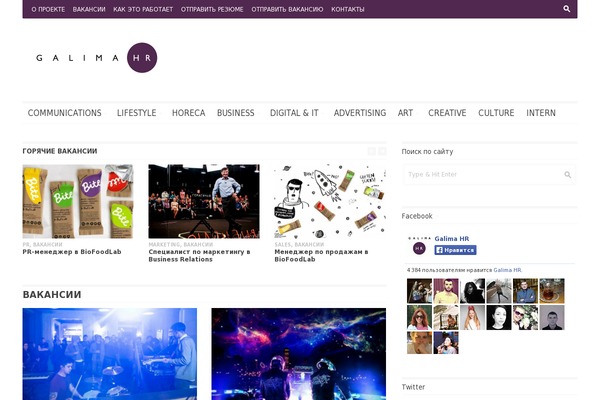Open Galima HR link in likes count text
600x400 pixels.
[507, 270]
